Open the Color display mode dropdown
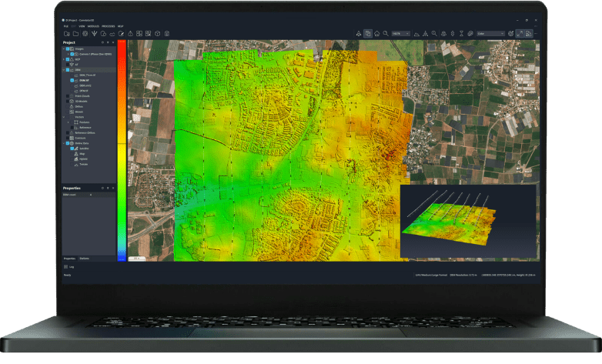602x364 pixels. point(490,34)
